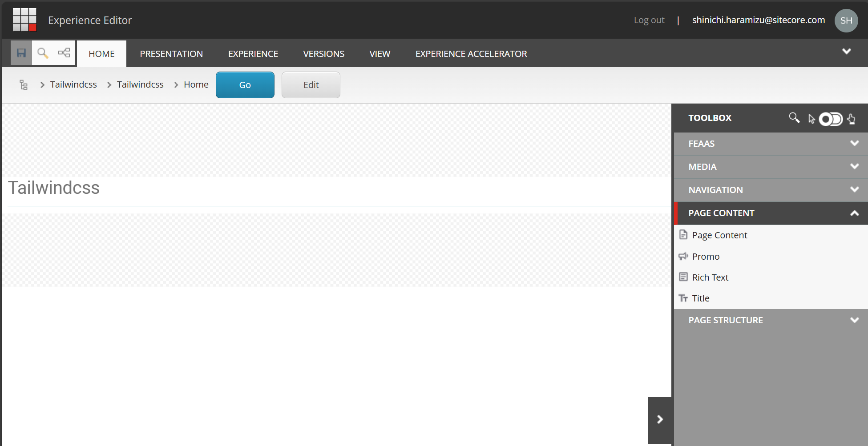Click the Page Content component icon

(x=683, y=235)
